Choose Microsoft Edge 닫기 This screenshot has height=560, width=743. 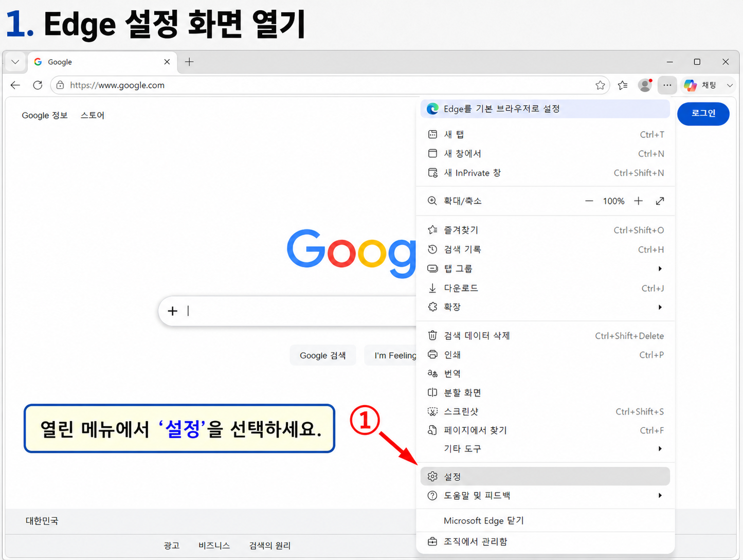(x=545, y=520)
